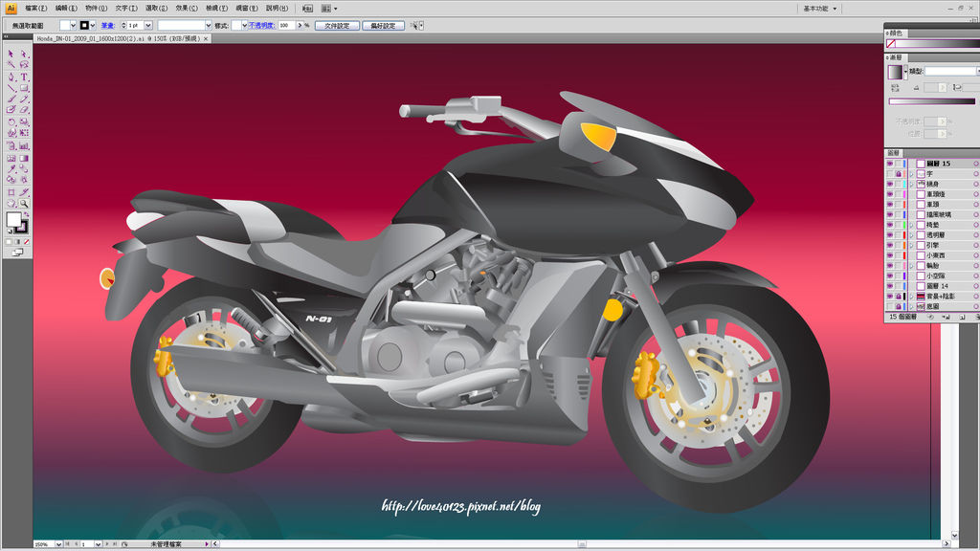
Task: Click the 文件設定 button
Action: coord(336,25)
